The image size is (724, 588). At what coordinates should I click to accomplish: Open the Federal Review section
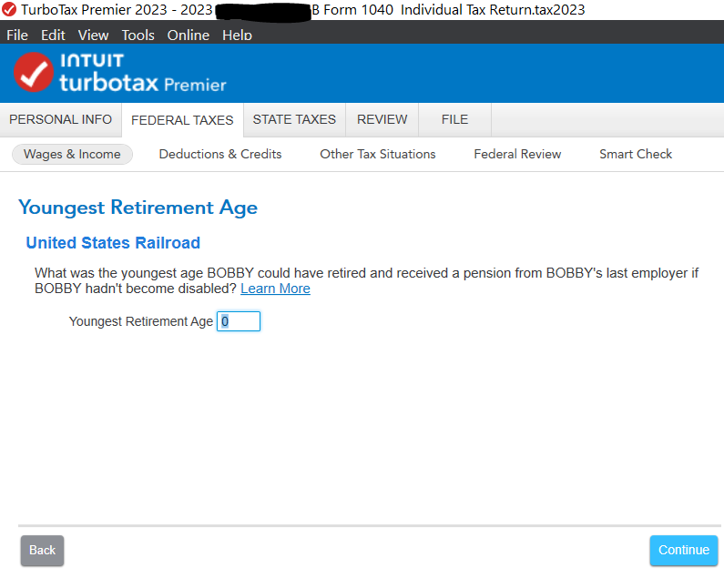(x=517, y=155)
